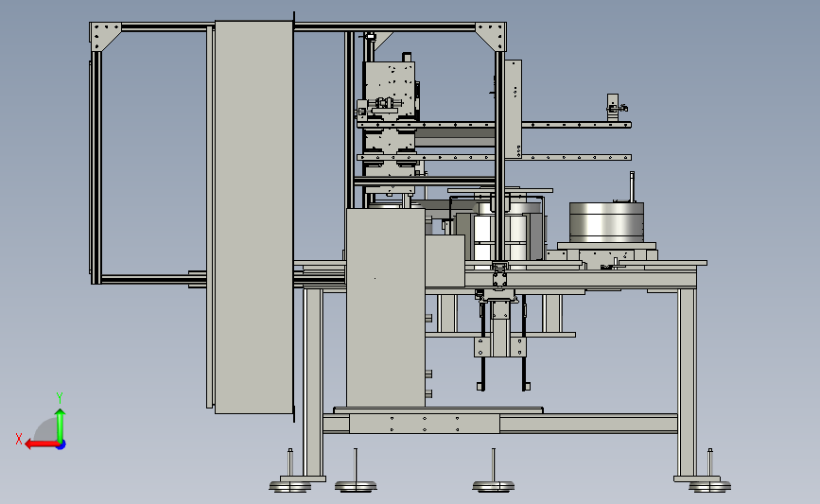This screenshot has width=820, height=504.
Task: Click the blue Z axis dot on the triad
Action: pos(61,445)
